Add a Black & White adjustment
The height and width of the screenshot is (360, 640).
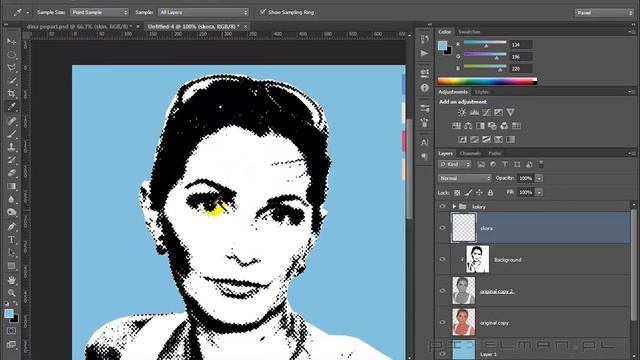480,126
